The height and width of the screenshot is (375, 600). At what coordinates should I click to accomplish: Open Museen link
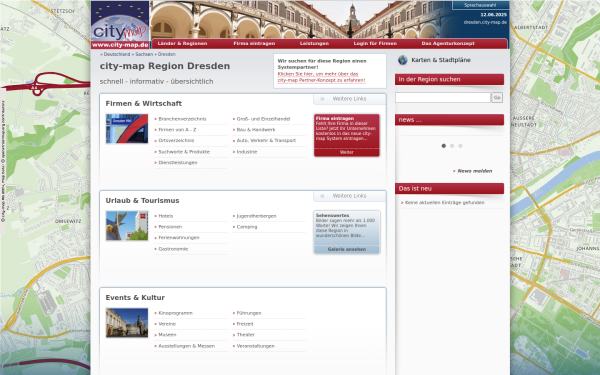[167, 335]
